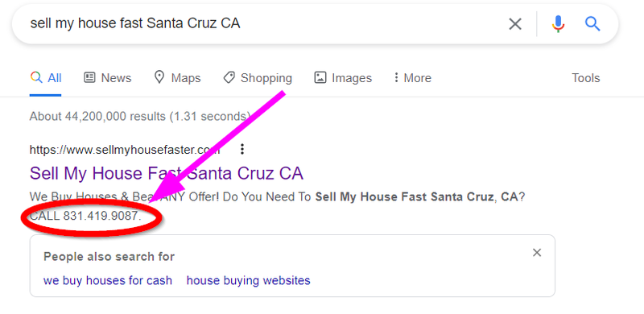Switch to the All results tab
Viewport: 644px width, 314px height.
46,77
